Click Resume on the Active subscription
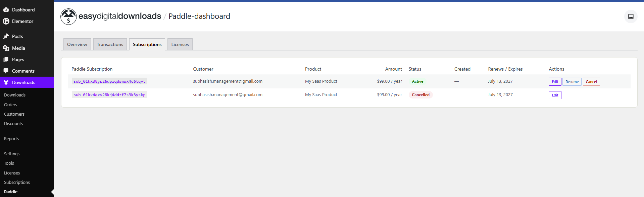The width and height of the screenshot is (644, 197). point(572,82)
